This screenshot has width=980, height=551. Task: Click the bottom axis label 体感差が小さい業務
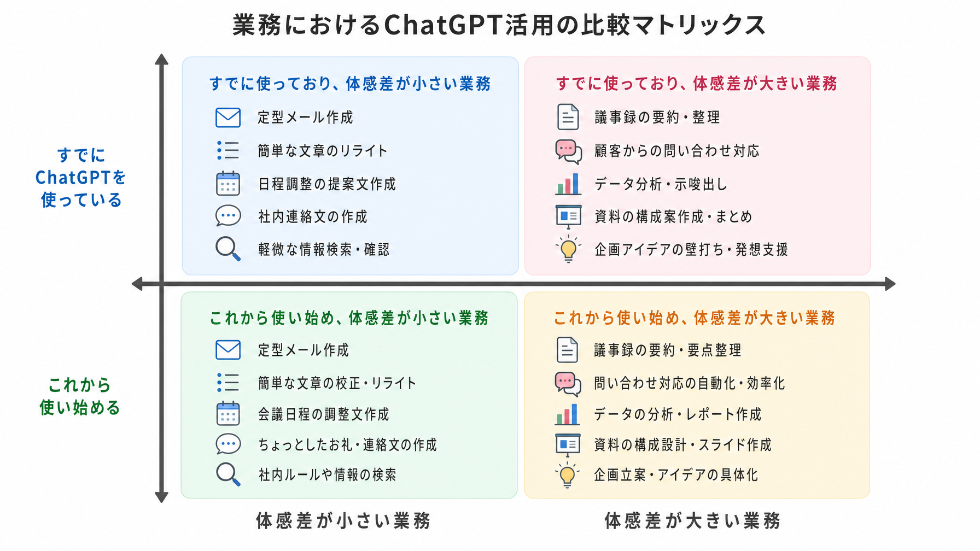343,521
